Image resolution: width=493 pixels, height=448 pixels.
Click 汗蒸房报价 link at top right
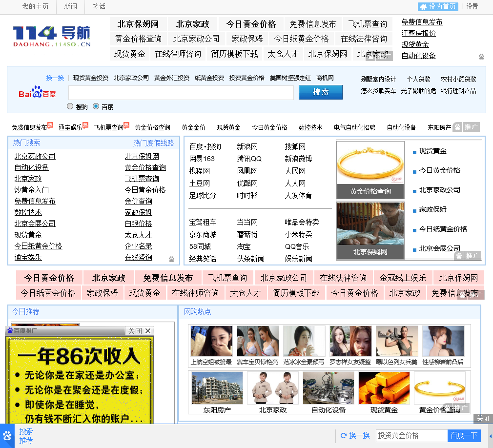418,33
